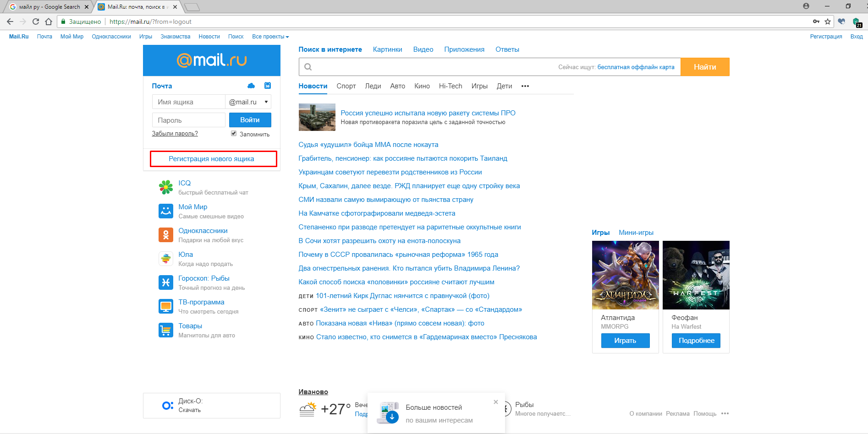
Task: Click the Имя ящика input field
Action: tap(188, 102)
